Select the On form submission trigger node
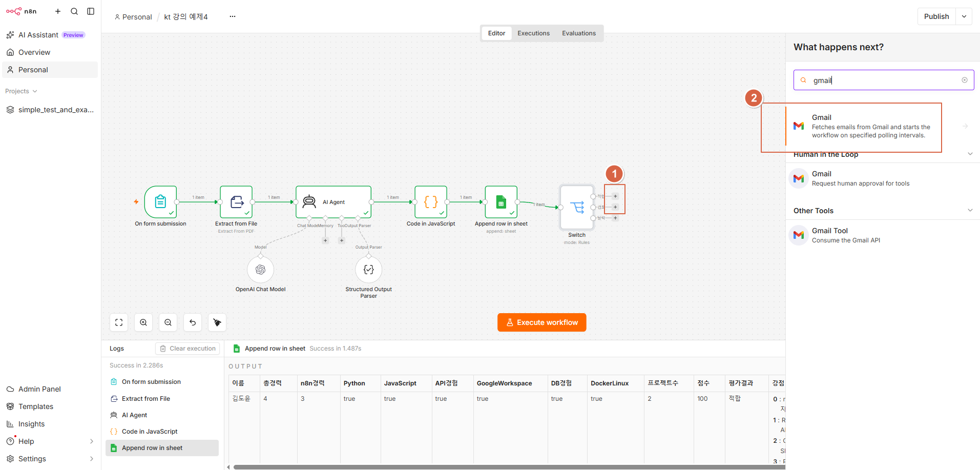Screen dimensions: 980x470 click(160, 202)
